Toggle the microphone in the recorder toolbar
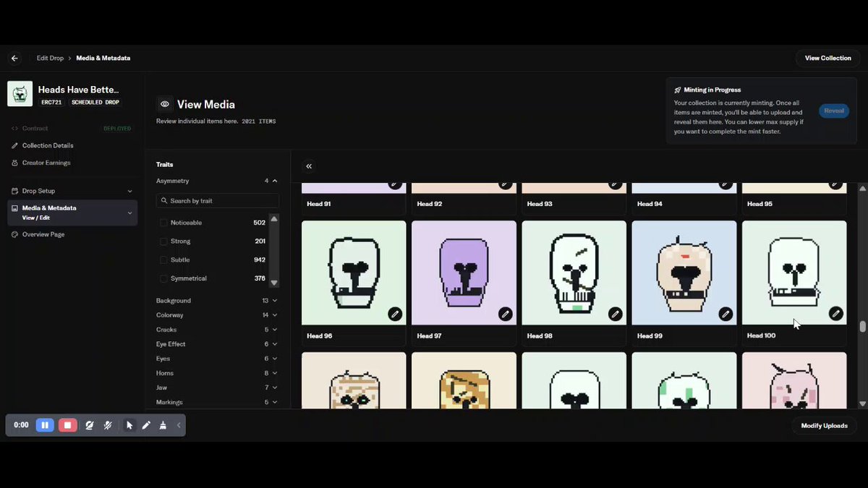 [108, 425]
